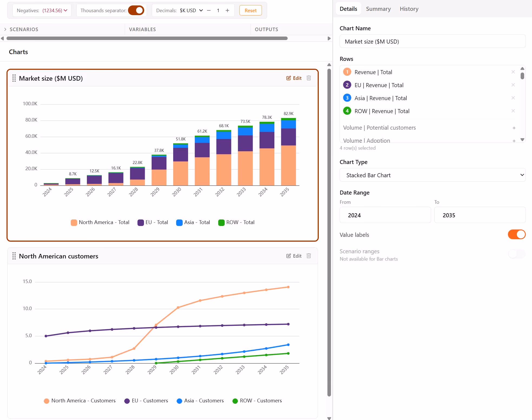Click the Chart Name input field
This screenshot has height=420, width=532.
[x=432, y=41]
